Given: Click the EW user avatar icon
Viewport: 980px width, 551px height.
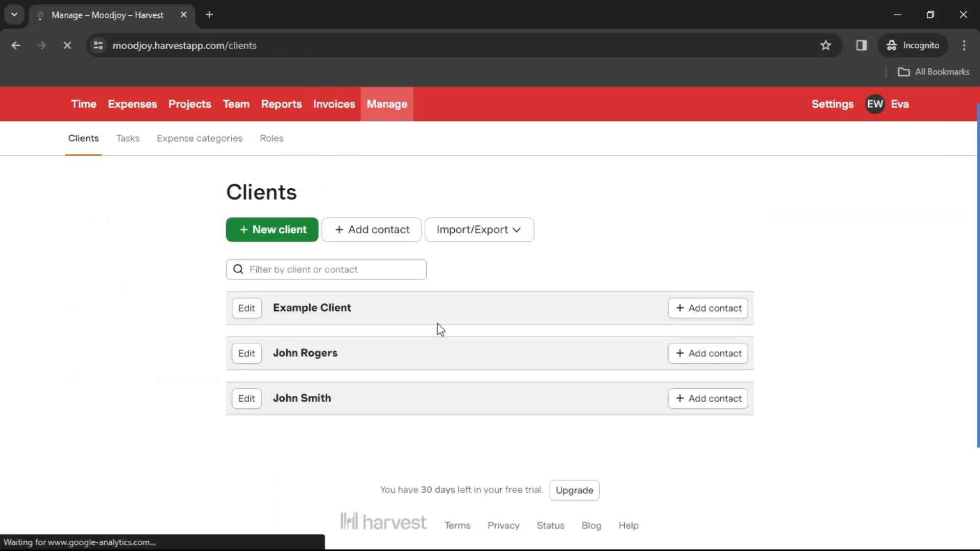Looking at the screenshot, I should pos(875,104).
